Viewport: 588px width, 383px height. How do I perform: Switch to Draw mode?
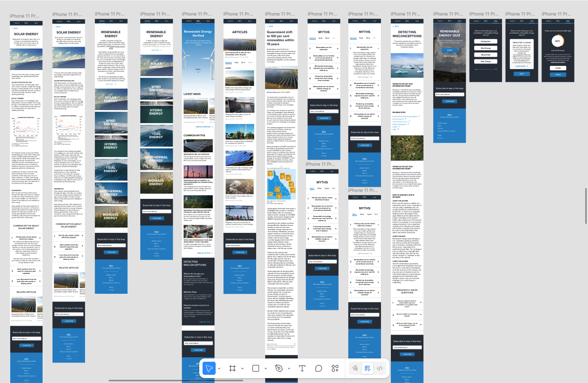355,368
